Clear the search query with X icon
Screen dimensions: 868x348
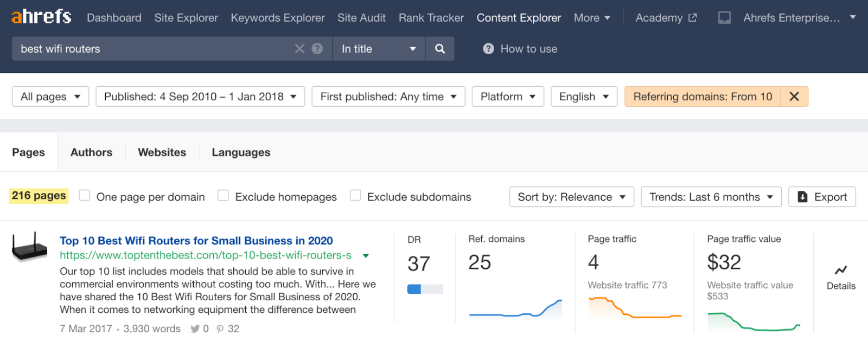[x=299, y=49]
